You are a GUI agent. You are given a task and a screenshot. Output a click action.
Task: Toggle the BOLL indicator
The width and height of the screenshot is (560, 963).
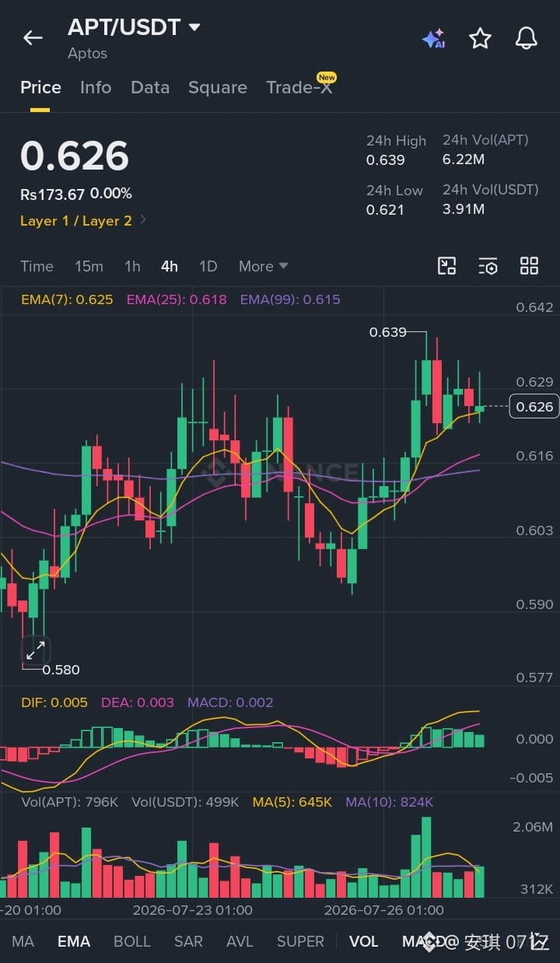point(132,941)
